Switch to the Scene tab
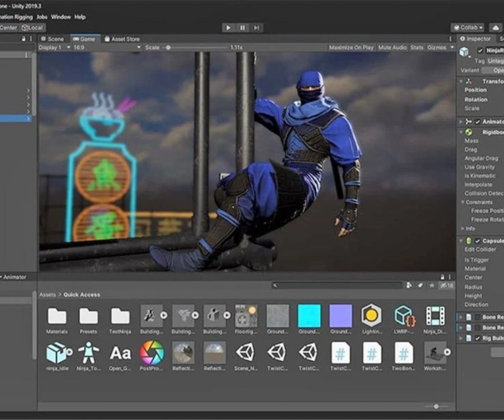The width and height of the screenshot is (504, 420). point(52,39)
